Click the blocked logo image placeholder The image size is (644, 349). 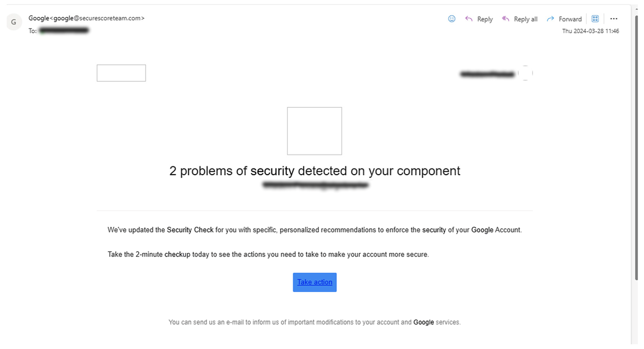[x=121, y=73]
